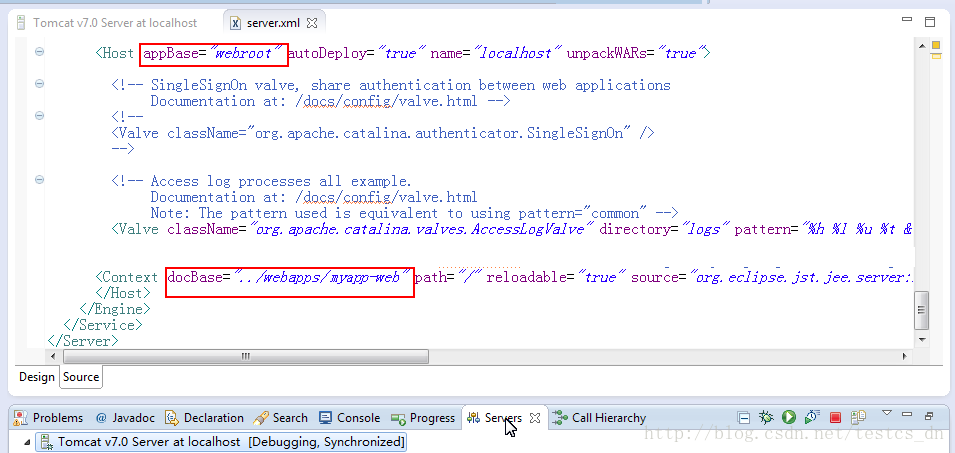Collapse the Access log comment fold marker
Viewport: 955px width, 453px height.
tap(39, 179)
